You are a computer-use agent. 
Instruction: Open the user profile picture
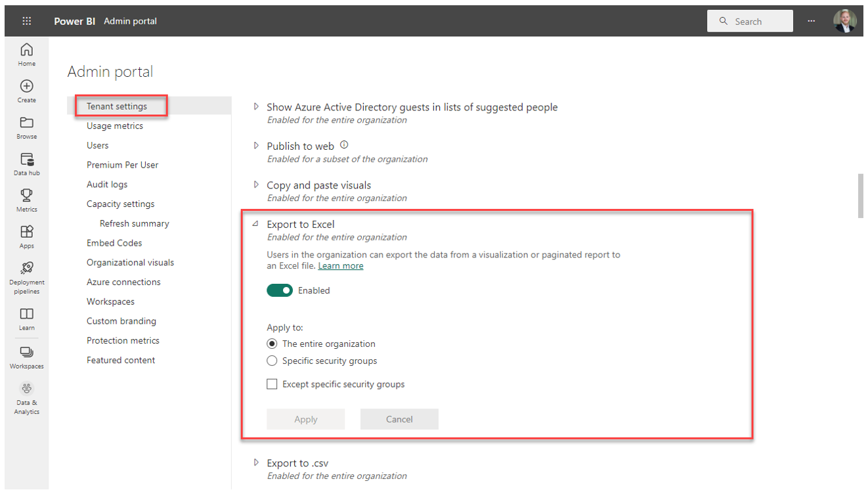[x=845, y=21]
